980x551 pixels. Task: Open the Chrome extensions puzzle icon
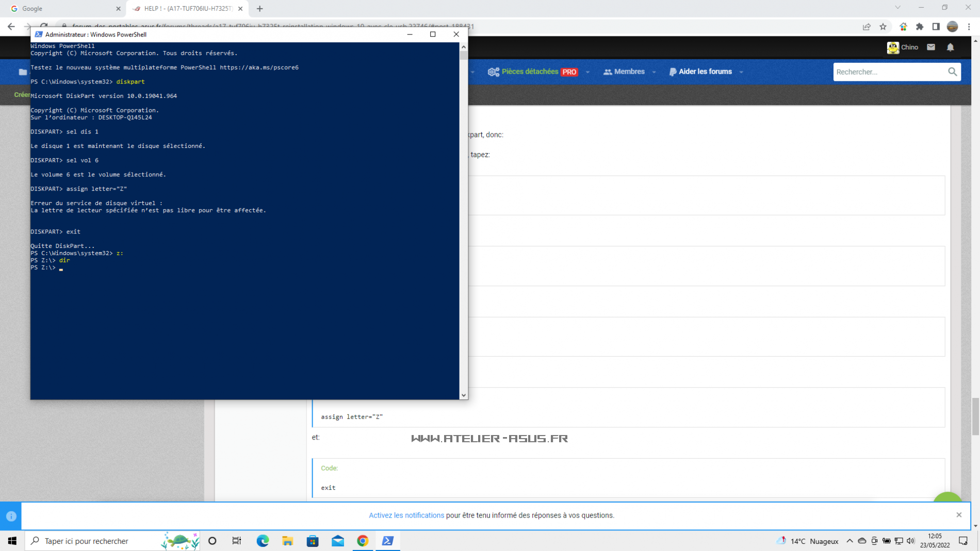click(920, 27)
